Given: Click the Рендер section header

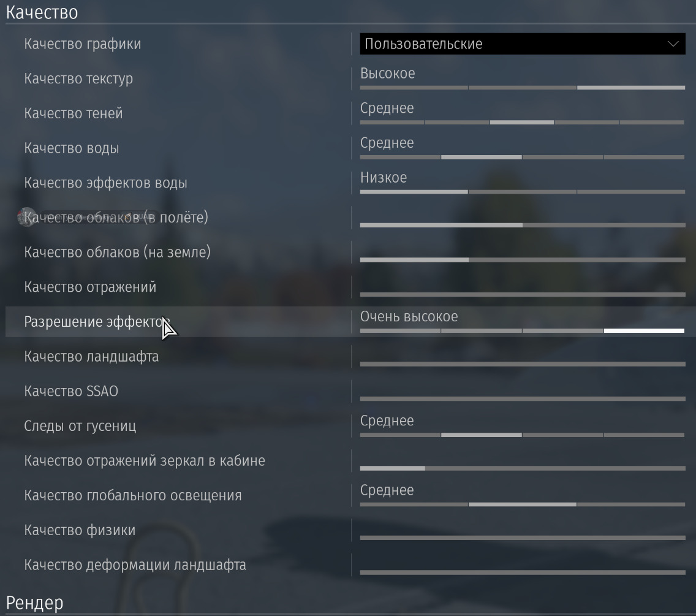Looking at the screenshot, I should tap(34, 603).
